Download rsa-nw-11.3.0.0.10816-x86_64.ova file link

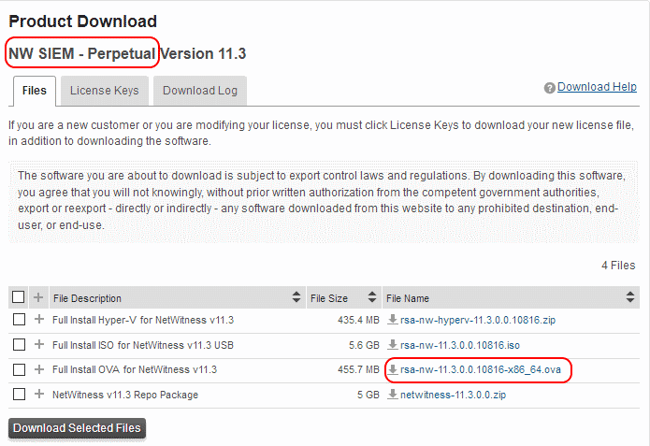tap(480, 369)
